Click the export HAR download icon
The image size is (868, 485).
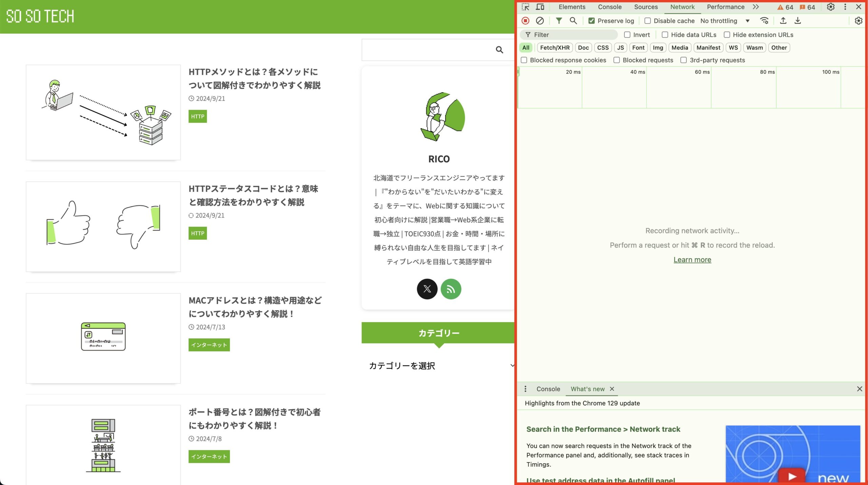(x=797, y=21)
